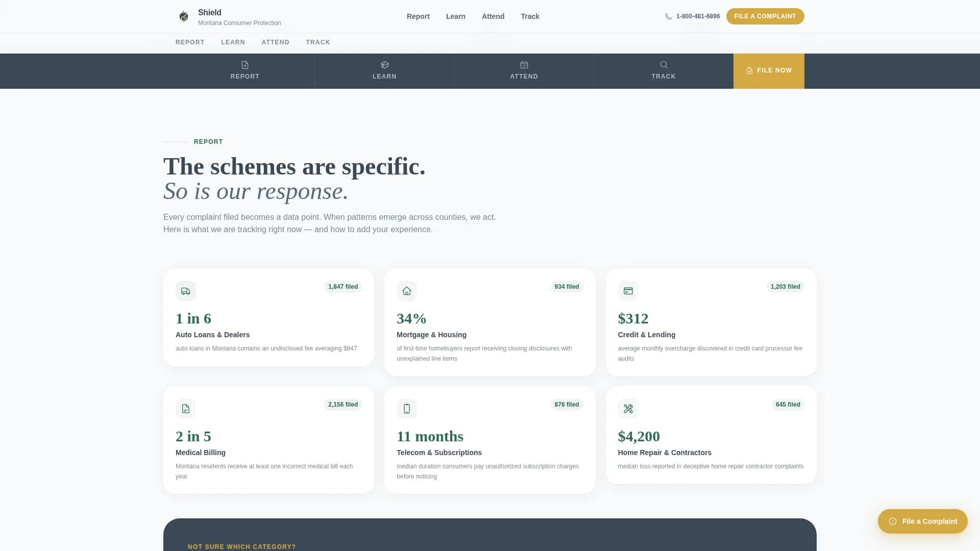
Task: Open the Telecom & Subscriptions card title
Action: point(439,453)
